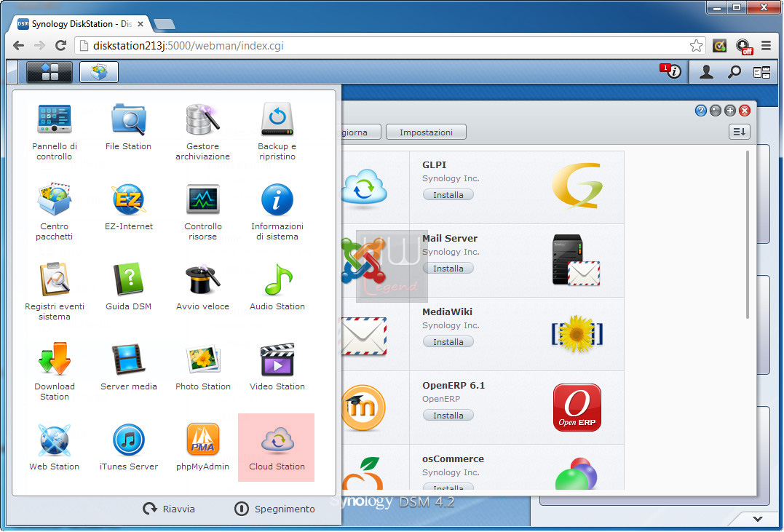The height and width of the screenshot is (532, 784).
Task: Expand the chevron at the desktop's bottom corner
Action: point(758,520)
